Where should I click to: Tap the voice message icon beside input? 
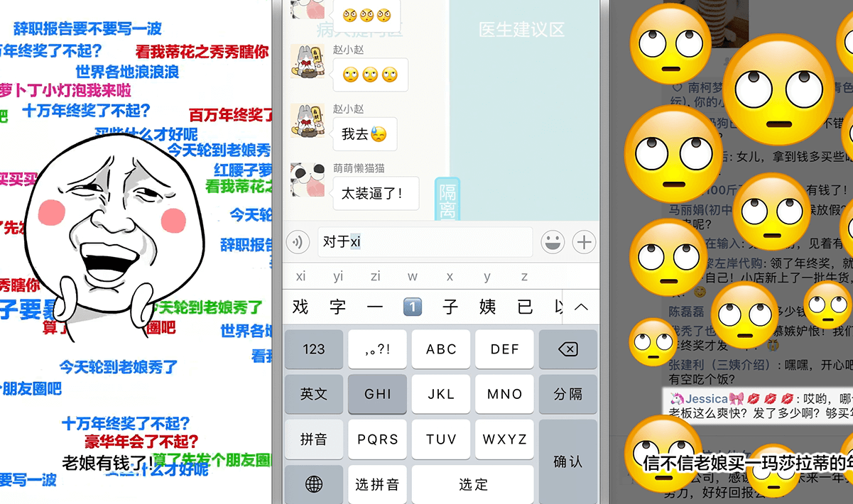coord(298,242)
